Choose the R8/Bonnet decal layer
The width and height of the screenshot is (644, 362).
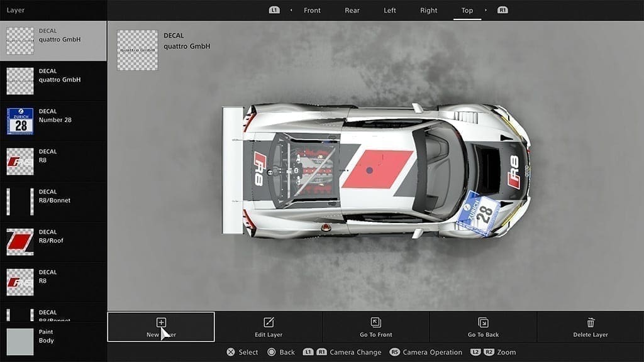tap(53, 201)
